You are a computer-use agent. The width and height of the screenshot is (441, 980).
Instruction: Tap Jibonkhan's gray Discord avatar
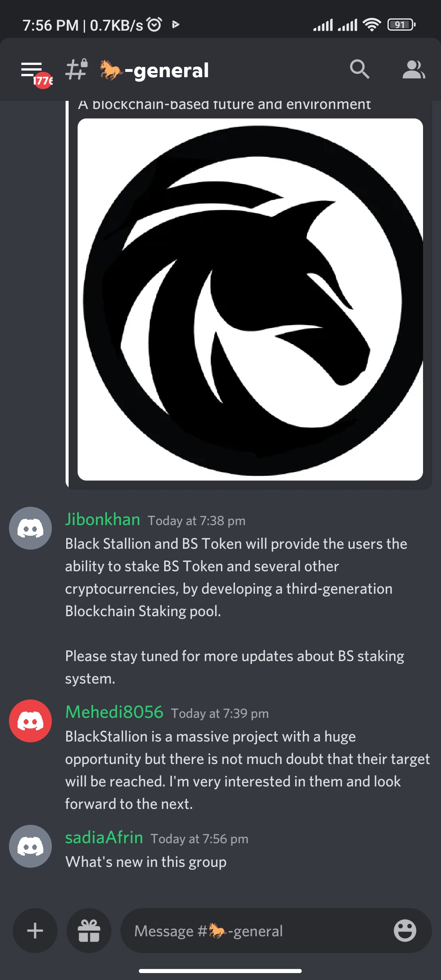pyautogui.click(x=31, y=528)
